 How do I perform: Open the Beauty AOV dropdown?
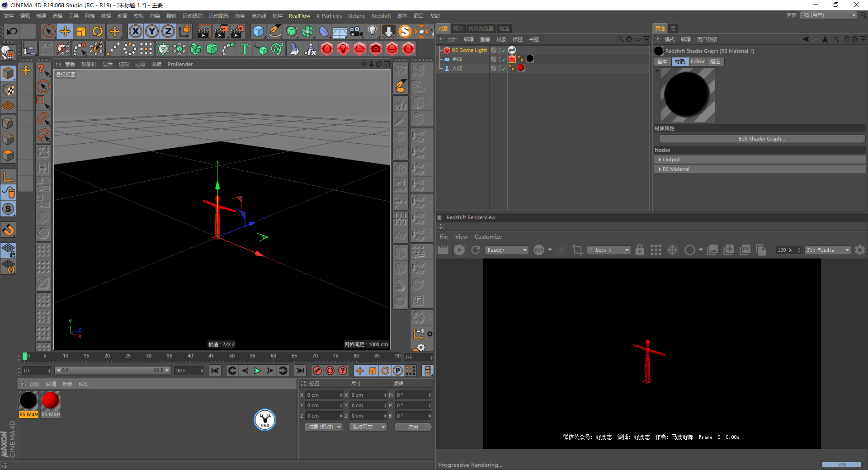pyautogui.click(x=507, y=250)
